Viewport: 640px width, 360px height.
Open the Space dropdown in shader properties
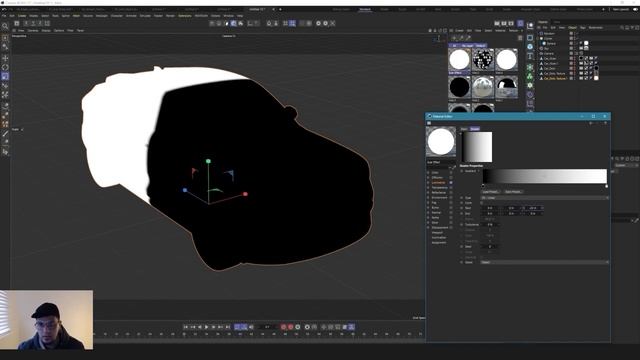point(544,262)
